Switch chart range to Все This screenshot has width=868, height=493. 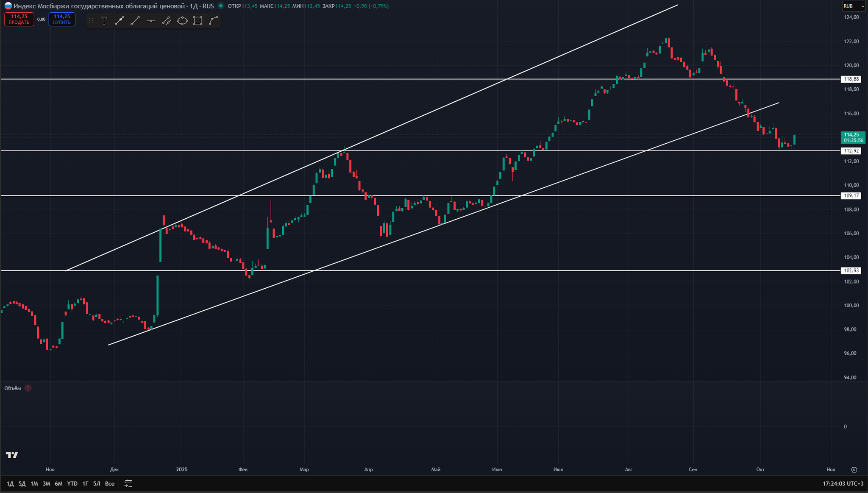pyautogui.click(x=110, y=484)
